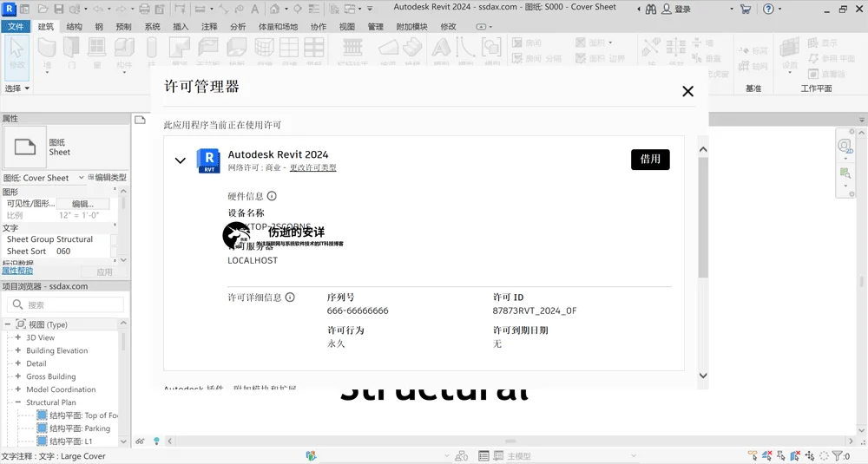Click the 借用 (Borrow) button
This screenshot has width=868, height=464.
(650, 160)
